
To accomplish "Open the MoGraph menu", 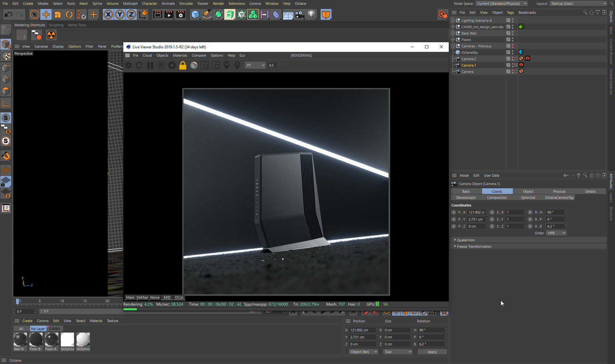I will pyautogui.click(x=130, y=4).
